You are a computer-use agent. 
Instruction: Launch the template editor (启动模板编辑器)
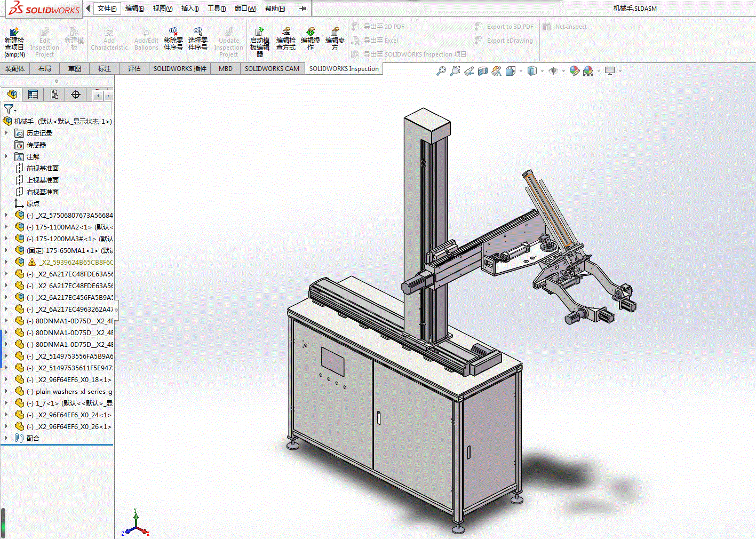pos(259,32)
